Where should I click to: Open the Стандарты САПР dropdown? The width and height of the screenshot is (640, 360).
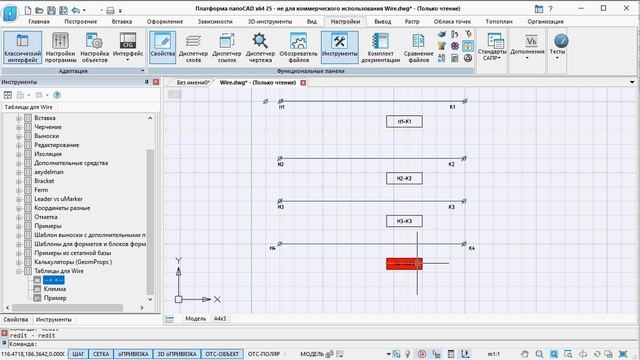[x=492, y=47]
